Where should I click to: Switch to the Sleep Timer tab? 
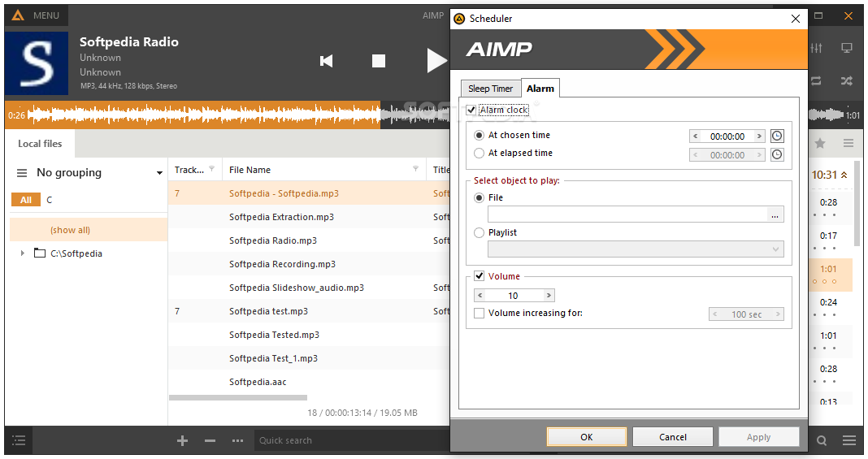pos(490,89)
